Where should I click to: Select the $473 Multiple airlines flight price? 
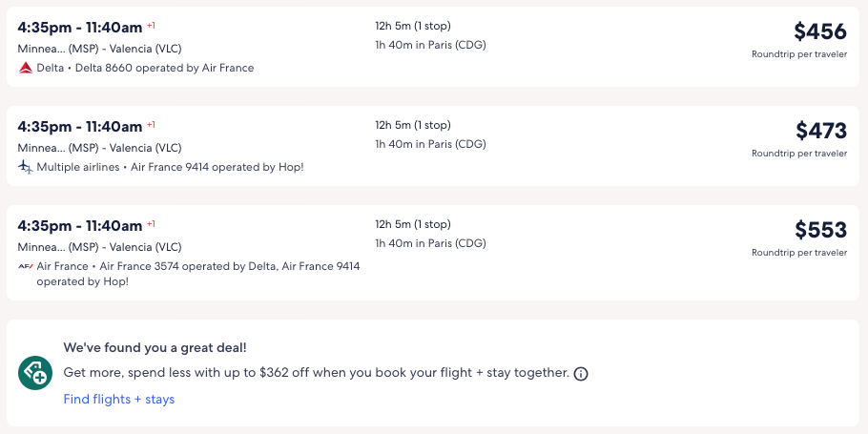[x=820, y=131]
